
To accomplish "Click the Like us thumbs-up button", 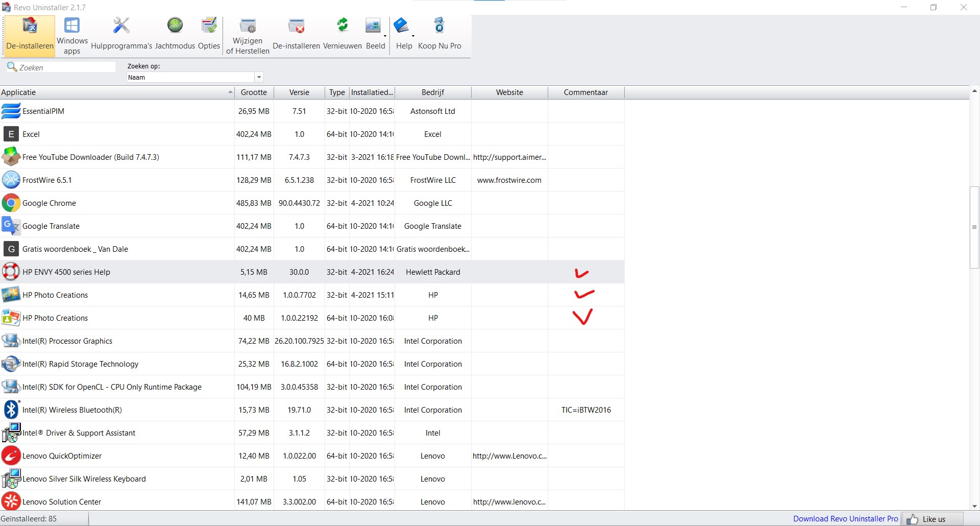I will pyautogui.click(x=933, y=519).
